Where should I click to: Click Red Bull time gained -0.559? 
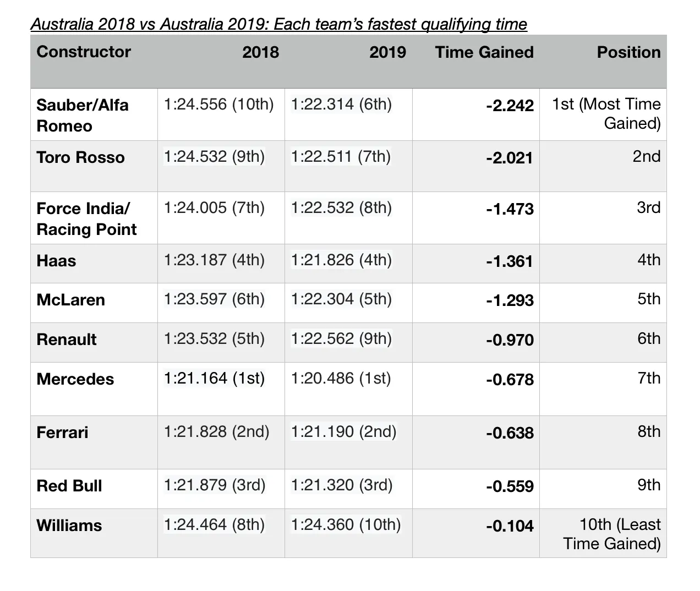510,486
